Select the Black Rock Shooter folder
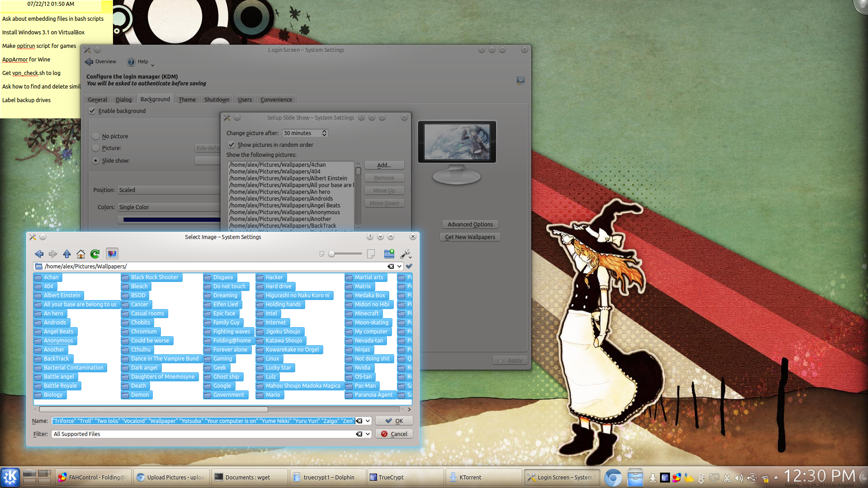 (x=151, y=277)
